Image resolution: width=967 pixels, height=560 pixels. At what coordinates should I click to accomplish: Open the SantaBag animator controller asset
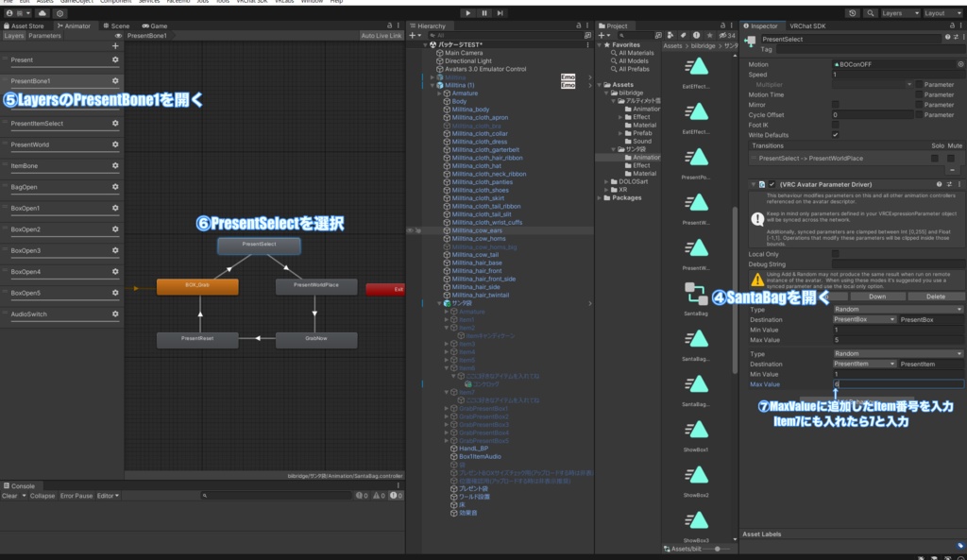click(x=696, y=294)
